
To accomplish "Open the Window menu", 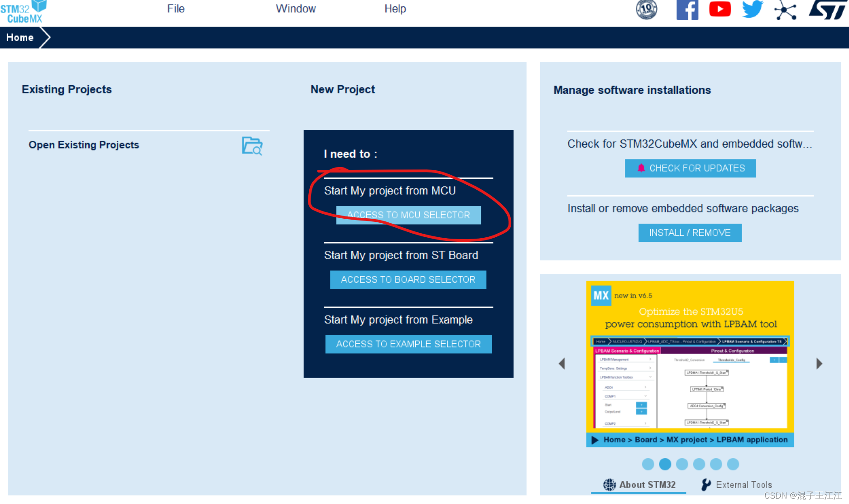I will tap(296, 9).
